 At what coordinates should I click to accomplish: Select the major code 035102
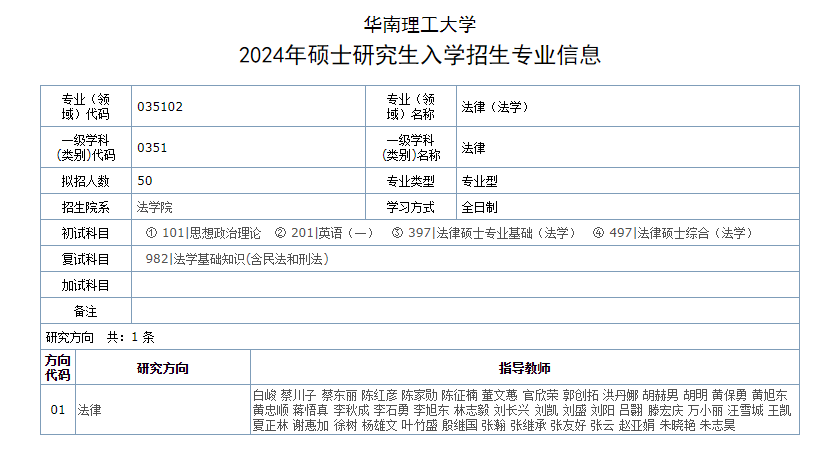tap(160, 106)
